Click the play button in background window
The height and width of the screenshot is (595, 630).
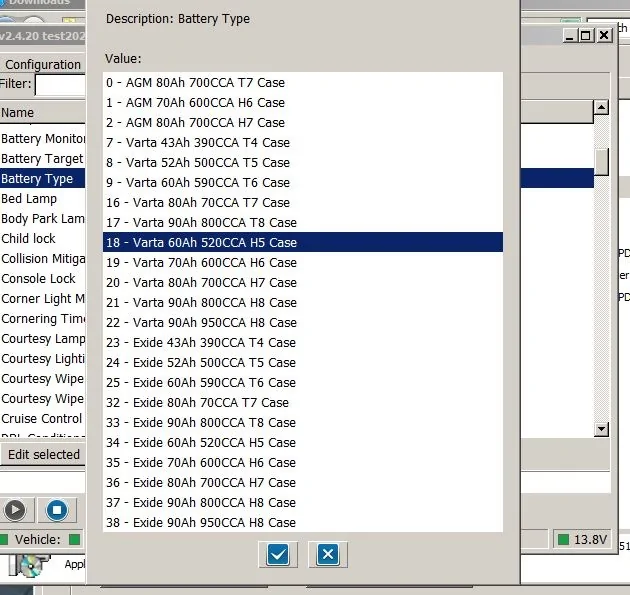coord(15,510)
